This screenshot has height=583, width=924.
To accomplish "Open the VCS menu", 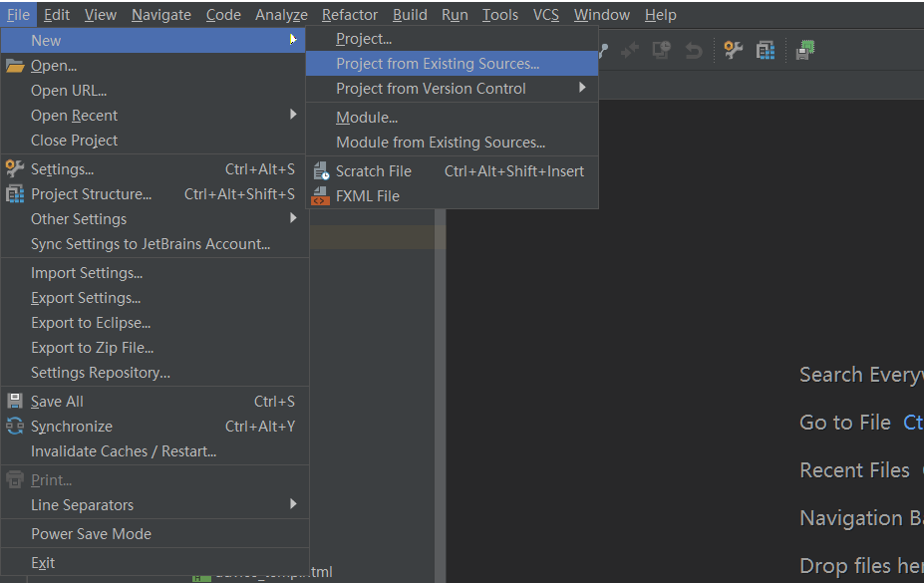I will pos(545,15).
